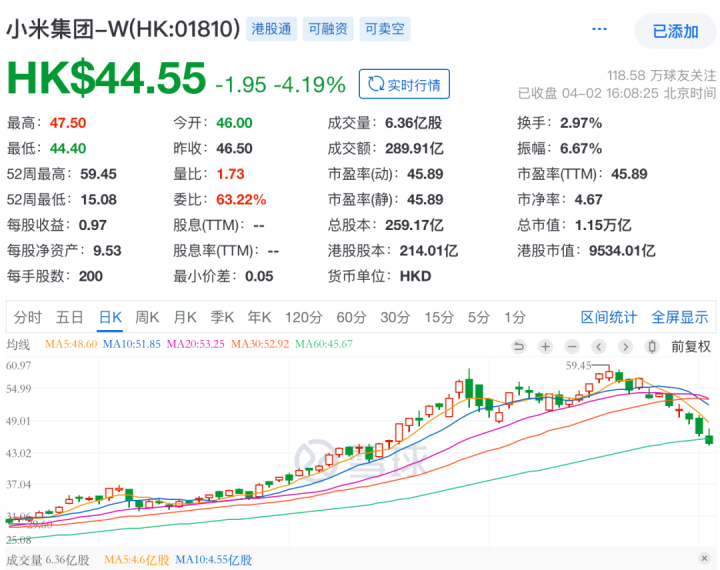Click the 今开 value 46.00
The height and width of the screenshot is (570, 720).
[234, 123]
